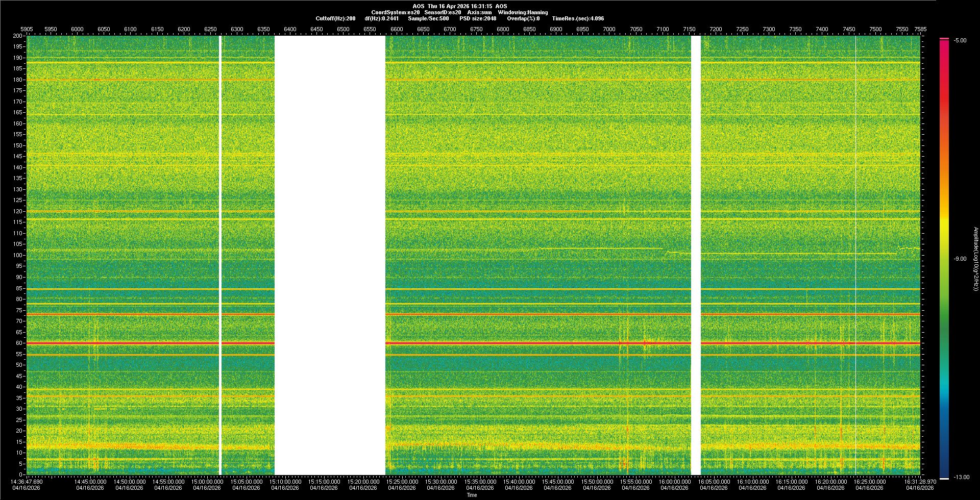Click the 100 label on the frequency axis
980x500 pixels.
point(17,255)
